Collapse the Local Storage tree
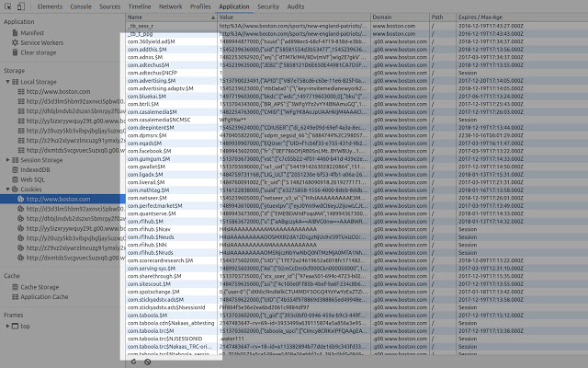588x368 pixels. click(x=7, y=82)
